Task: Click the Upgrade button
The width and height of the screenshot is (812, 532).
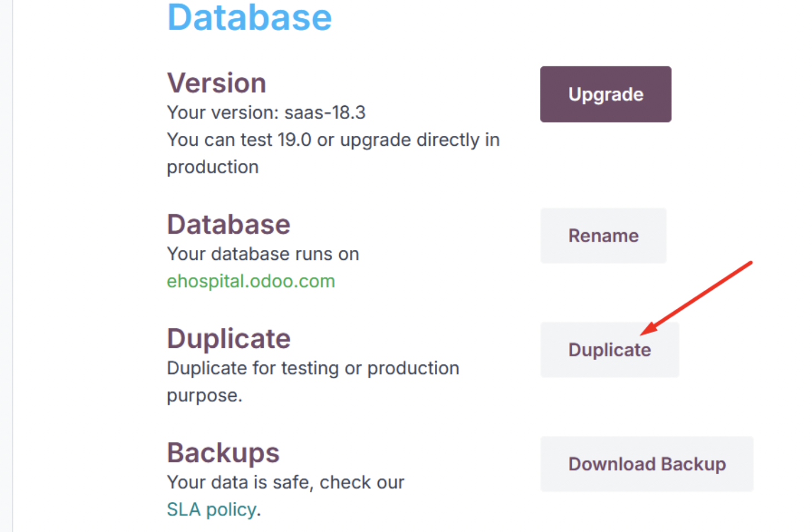Action: coord(605,94)
